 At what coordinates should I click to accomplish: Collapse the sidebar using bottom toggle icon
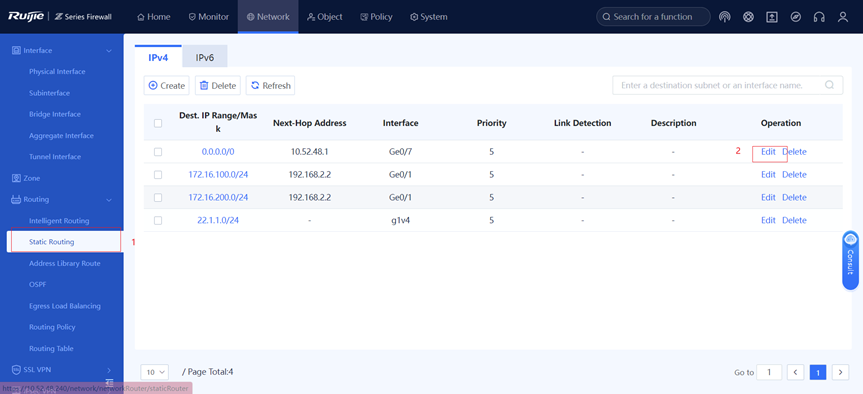point(110,382)
